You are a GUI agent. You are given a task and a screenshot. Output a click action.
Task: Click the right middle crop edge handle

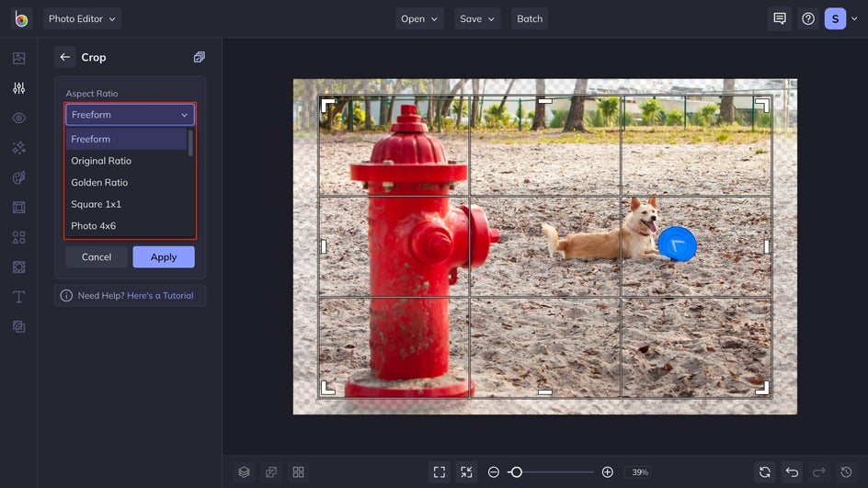coord(767,246)
